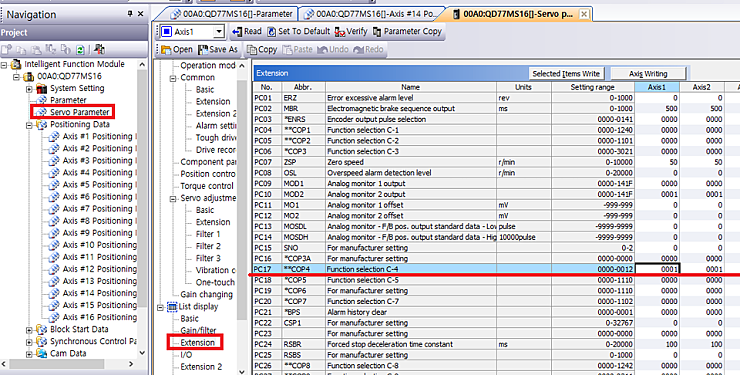Viewport: 740px width, 375px height.
Task: Click the Servo Parameter node icon
Action: [42, 112]
